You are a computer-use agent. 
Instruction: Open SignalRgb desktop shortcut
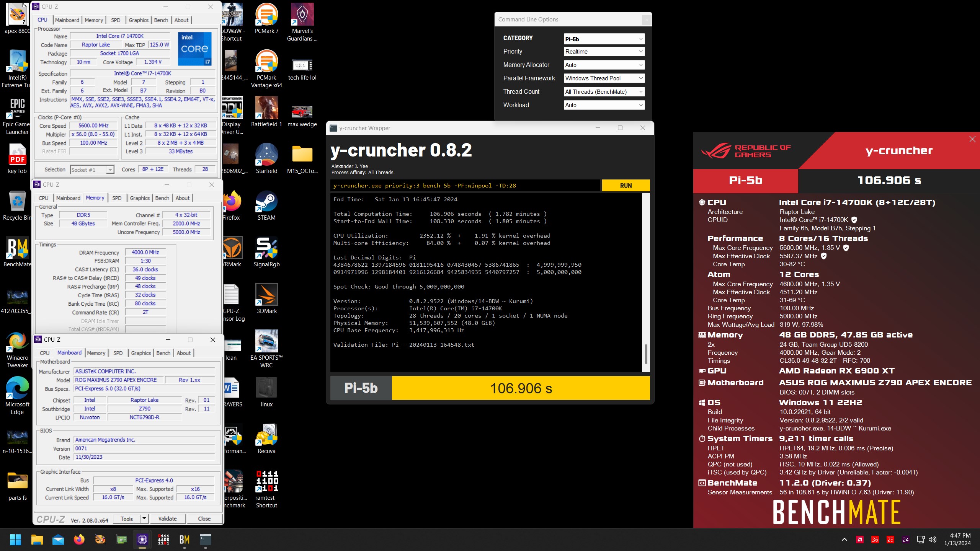coord(266,252)
